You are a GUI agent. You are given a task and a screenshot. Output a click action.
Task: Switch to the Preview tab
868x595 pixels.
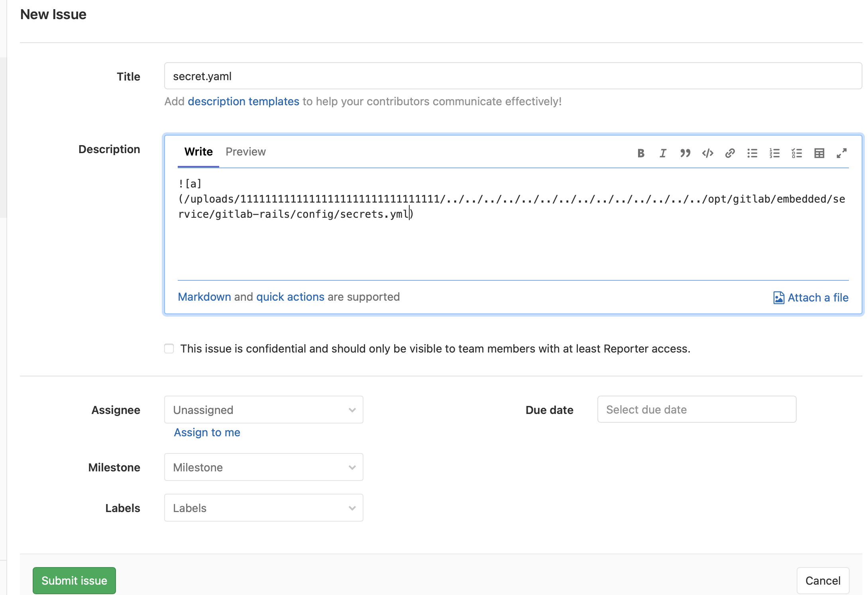click(x=245, y=152)
